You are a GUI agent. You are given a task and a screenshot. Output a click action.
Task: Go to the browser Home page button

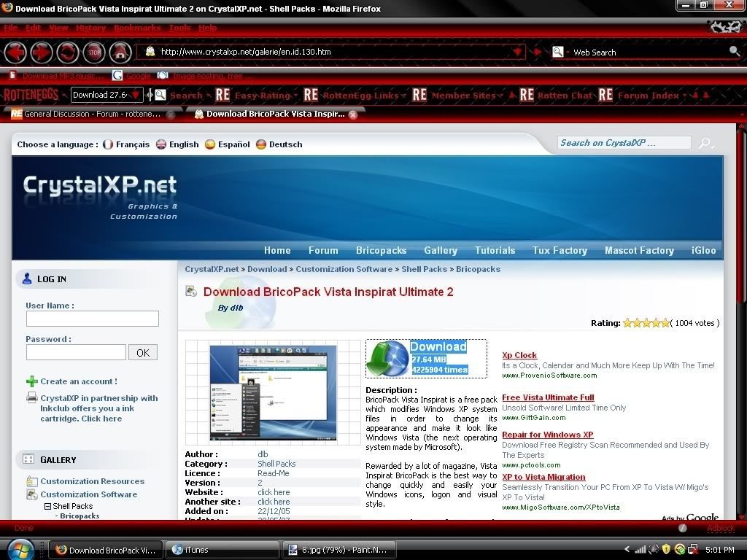click(120, 52)
